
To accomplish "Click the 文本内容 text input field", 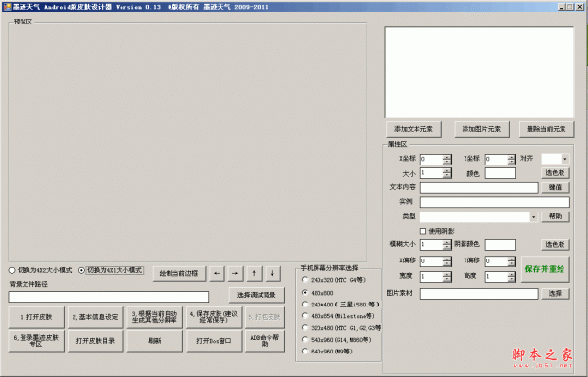I will tap(479, 188).
